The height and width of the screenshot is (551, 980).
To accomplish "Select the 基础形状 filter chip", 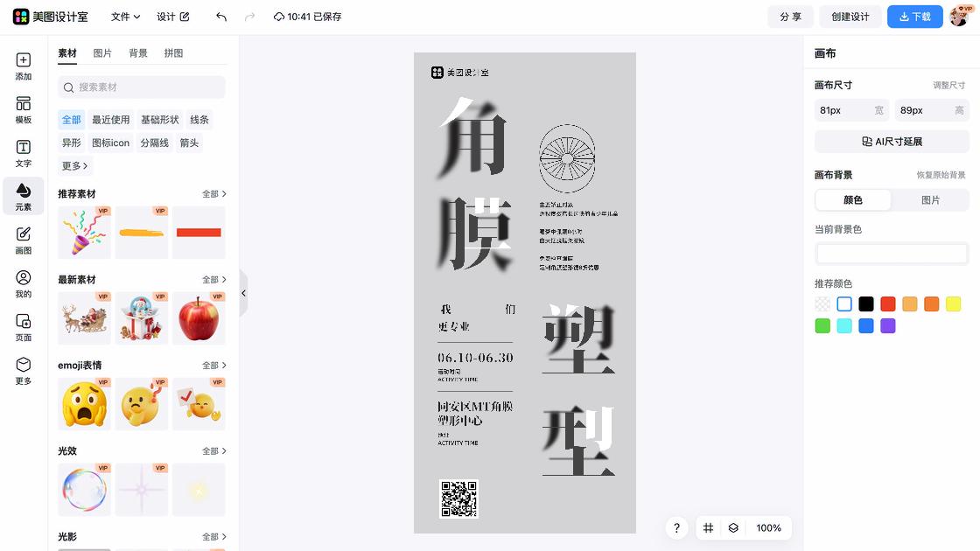I will point(159,120).
